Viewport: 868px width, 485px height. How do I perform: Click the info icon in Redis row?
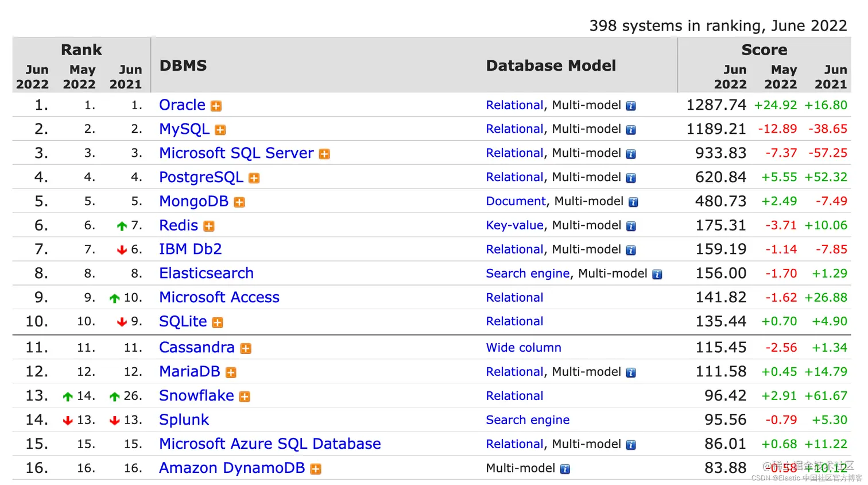pyautogui.click(x=631, y=226)
